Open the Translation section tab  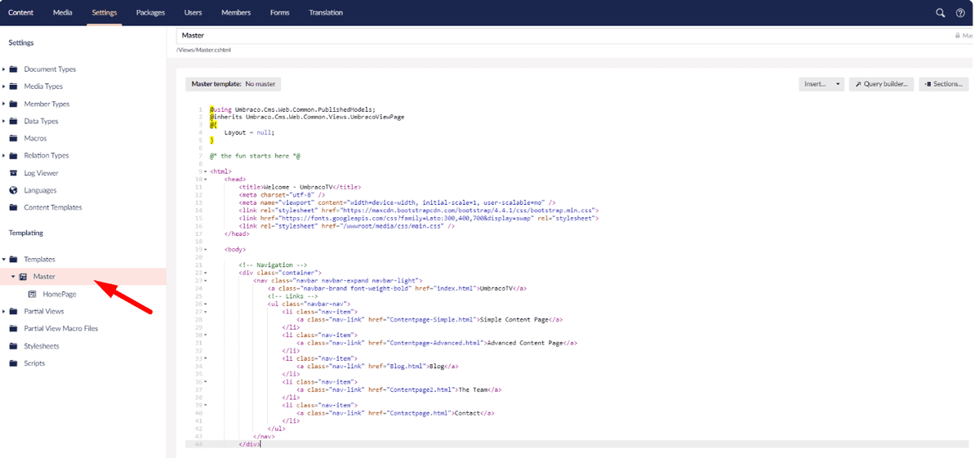coord(326,12)
